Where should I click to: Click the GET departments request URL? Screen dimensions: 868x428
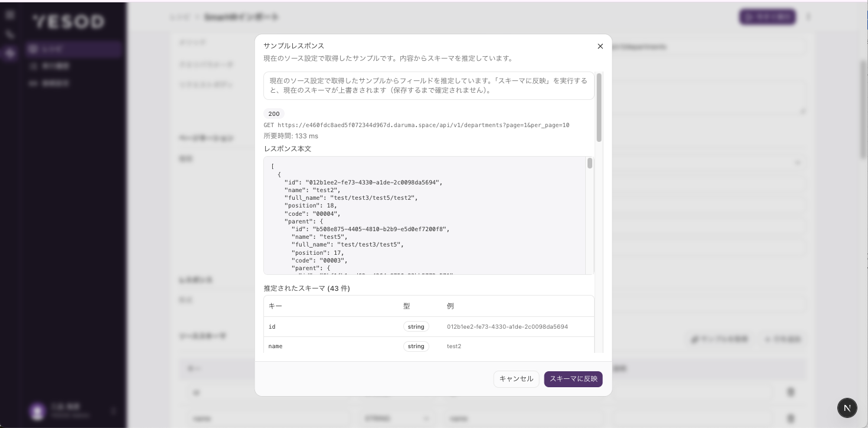(x=416, y=125)
